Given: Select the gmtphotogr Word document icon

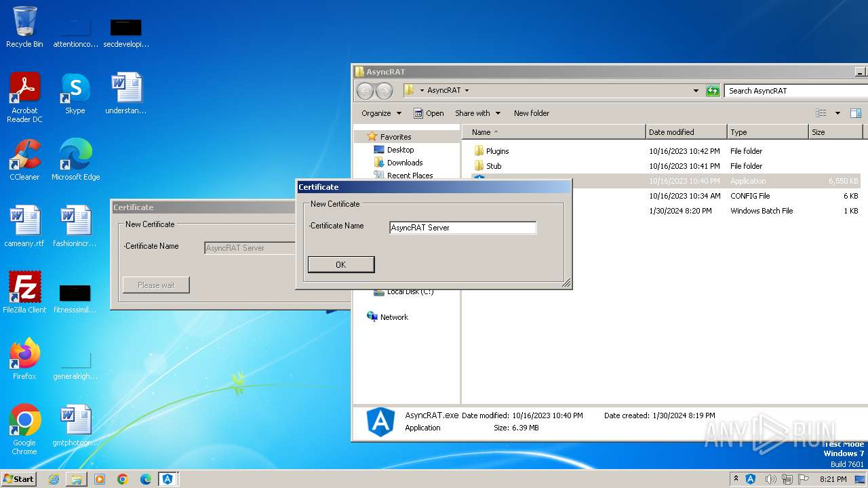Looking at the screenshot, I should 75,425.
